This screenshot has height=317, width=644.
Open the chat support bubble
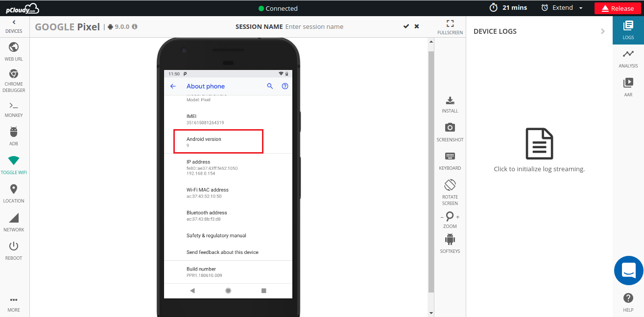[629, 270]
